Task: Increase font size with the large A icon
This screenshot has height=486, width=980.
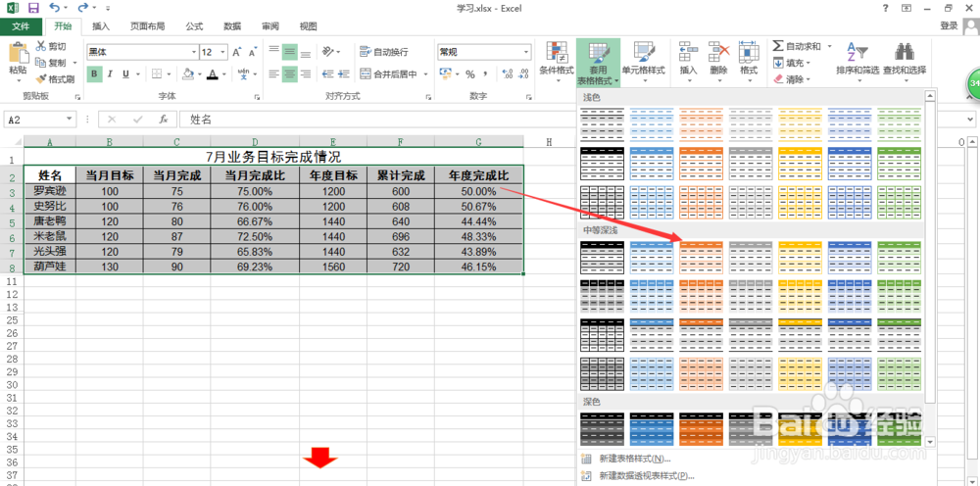Action: click(237, 53)
